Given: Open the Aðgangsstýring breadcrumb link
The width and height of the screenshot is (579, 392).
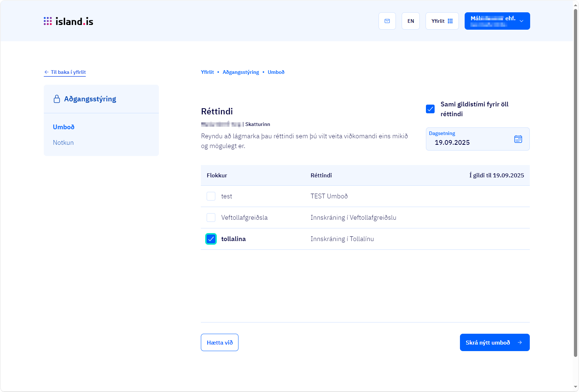Looking at the screenshot, I should tap(241, 72).
